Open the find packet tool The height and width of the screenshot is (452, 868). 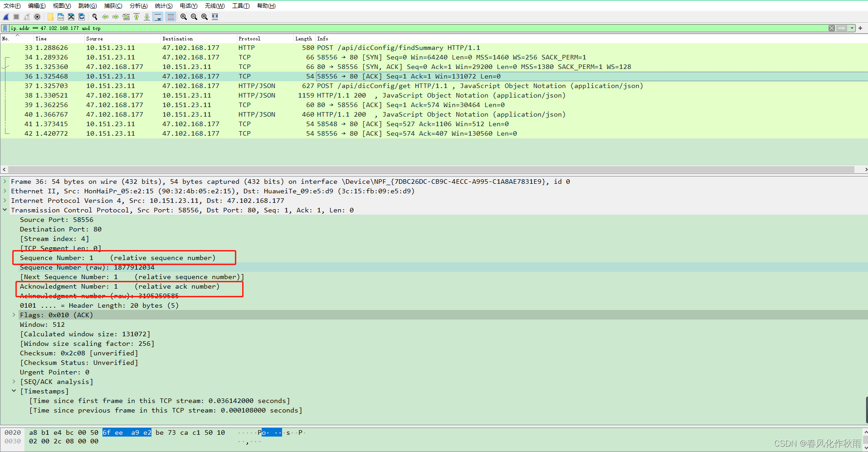click(94, 16)
